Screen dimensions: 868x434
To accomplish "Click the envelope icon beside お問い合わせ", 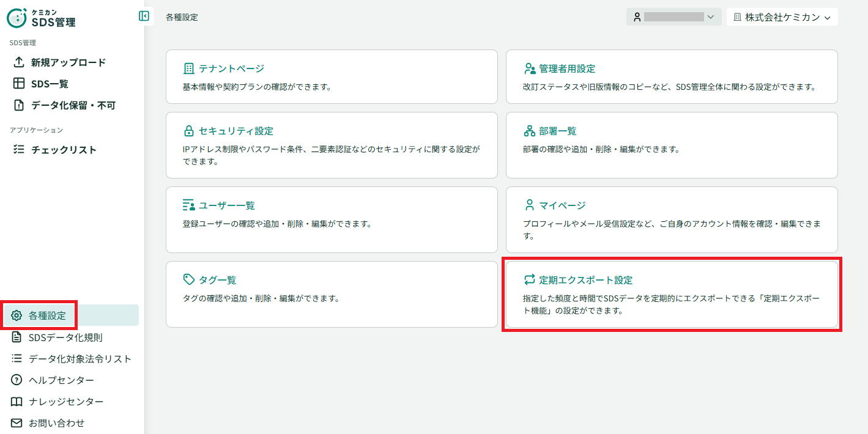I will point(17,423).
